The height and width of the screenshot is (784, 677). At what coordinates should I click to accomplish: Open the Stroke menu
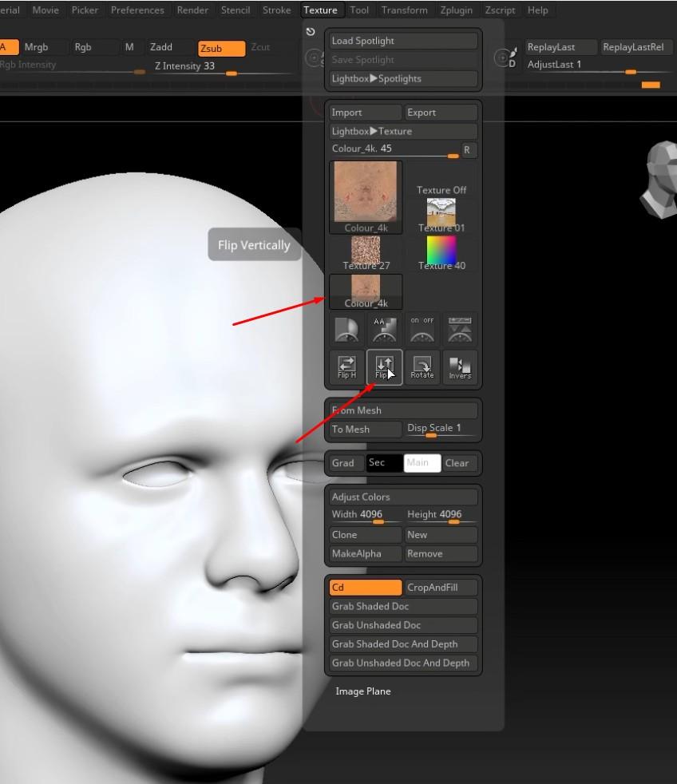[x=276, y=10]
